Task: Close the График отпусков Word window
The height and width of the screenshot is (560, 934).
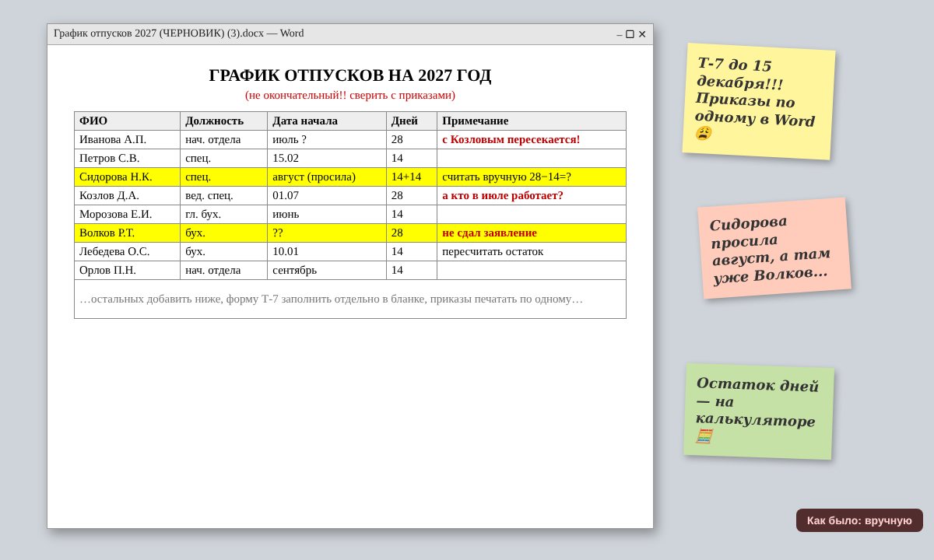Action: coord(642,34)
